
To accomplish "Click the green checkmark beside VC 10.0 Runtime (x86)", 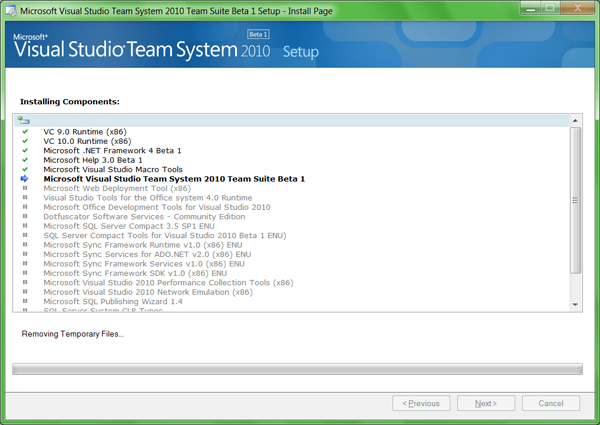I will [x=25, y=141].
